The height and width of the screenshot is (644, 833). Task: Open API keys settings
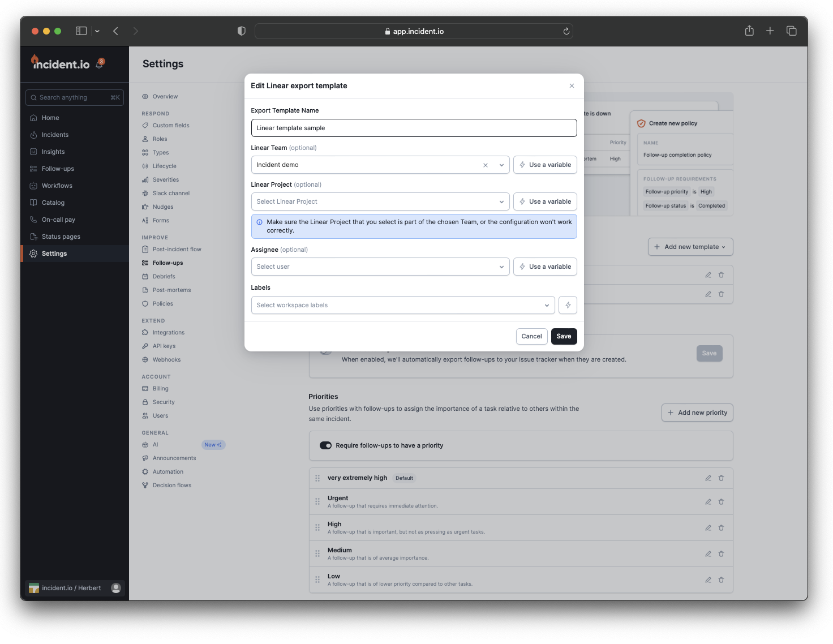pos(164,346)
